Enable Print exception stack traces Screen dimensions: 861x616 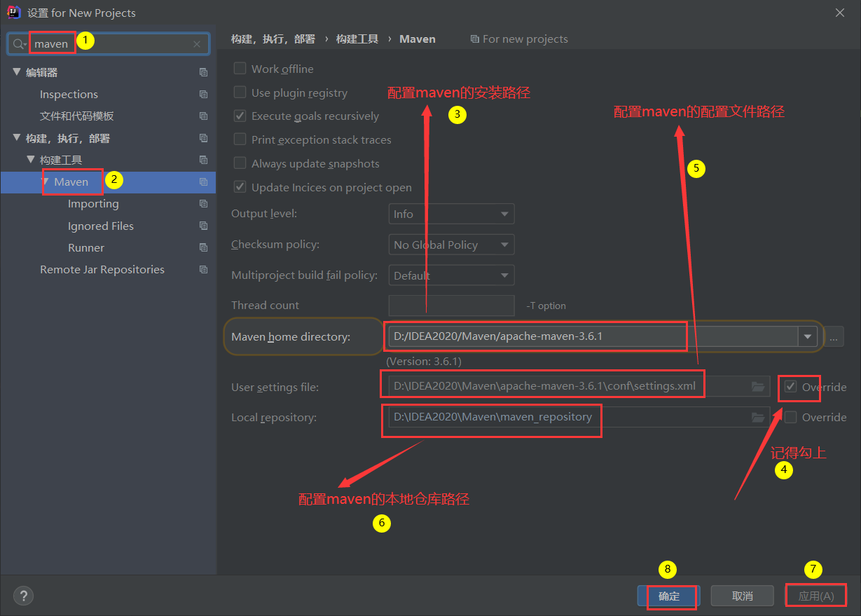(x=240, y=139)
